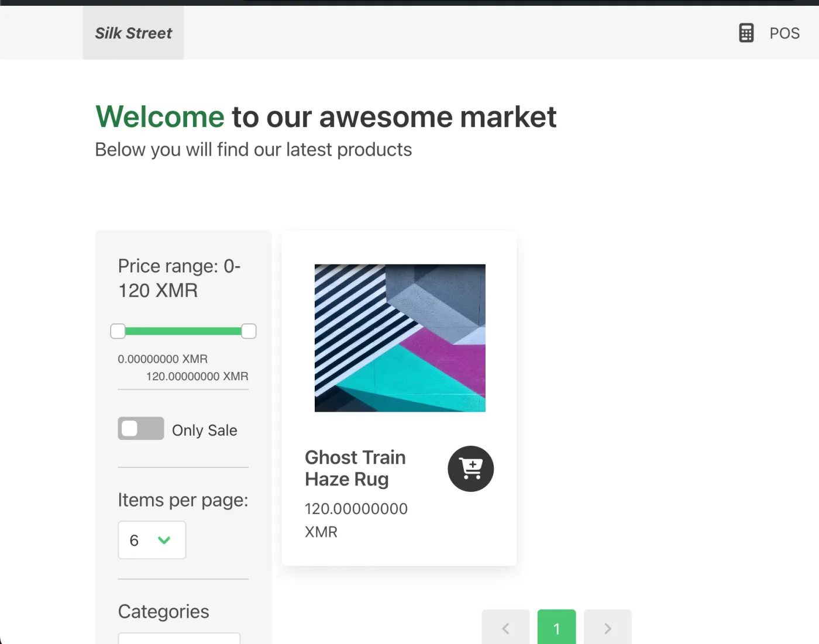The height and width of the screenshot is (644, 819).
Task: Click Below you will find subtitle
Action: pos(253,150)
